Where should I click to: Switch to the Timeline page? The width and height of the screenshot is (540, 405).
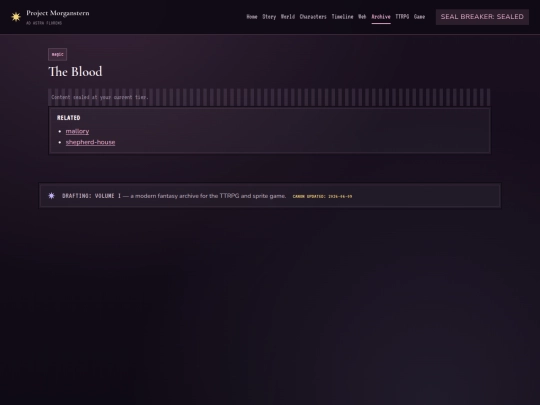tap(342, 17)
